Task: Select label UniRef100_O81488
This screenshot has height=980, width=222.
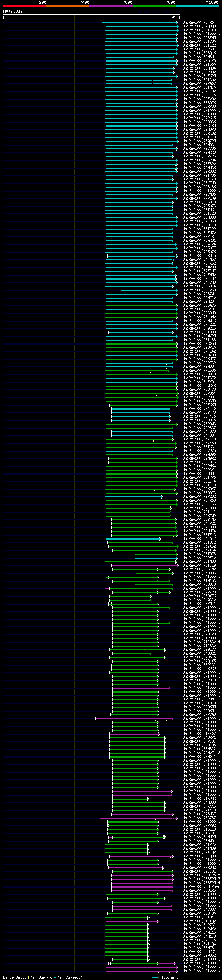Action: pyautogui.click(x=199, y=340)
